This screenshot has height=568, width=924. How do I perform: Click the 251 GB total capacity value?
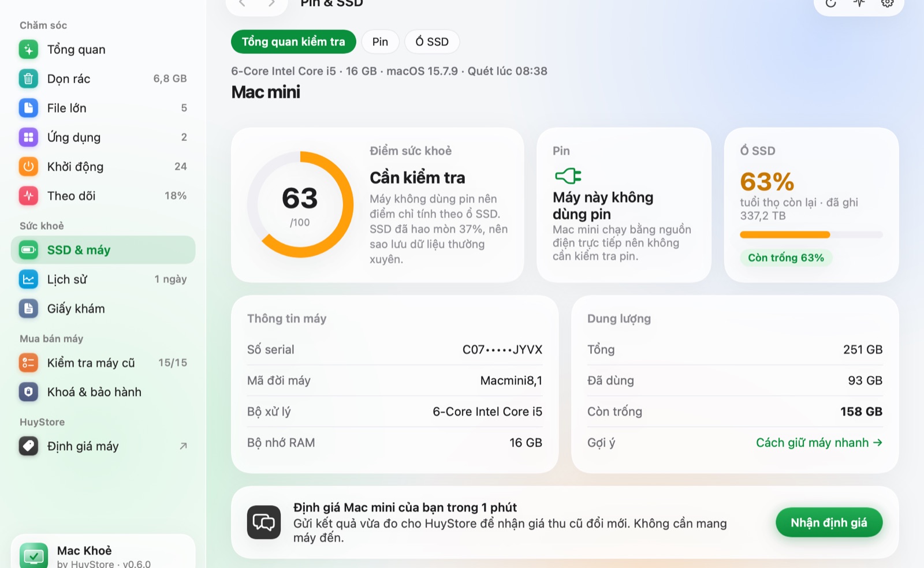click(x=863, y=350)
